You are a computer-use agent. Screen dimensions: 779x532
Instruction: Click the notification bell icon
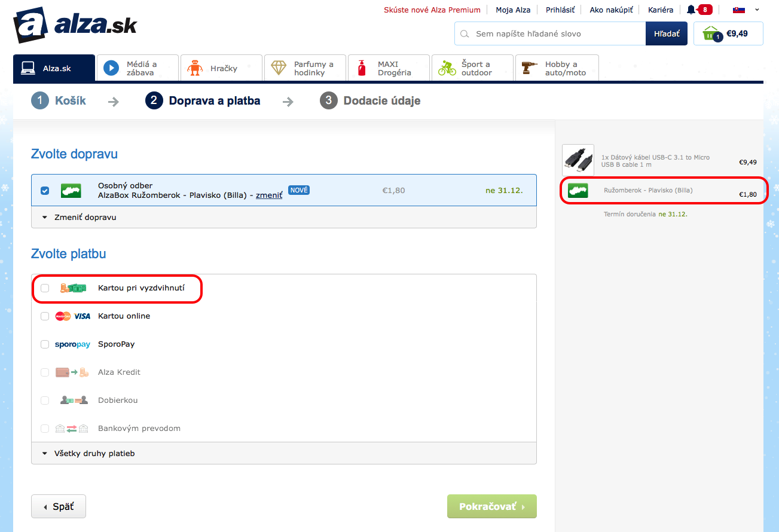pos(691,10)
